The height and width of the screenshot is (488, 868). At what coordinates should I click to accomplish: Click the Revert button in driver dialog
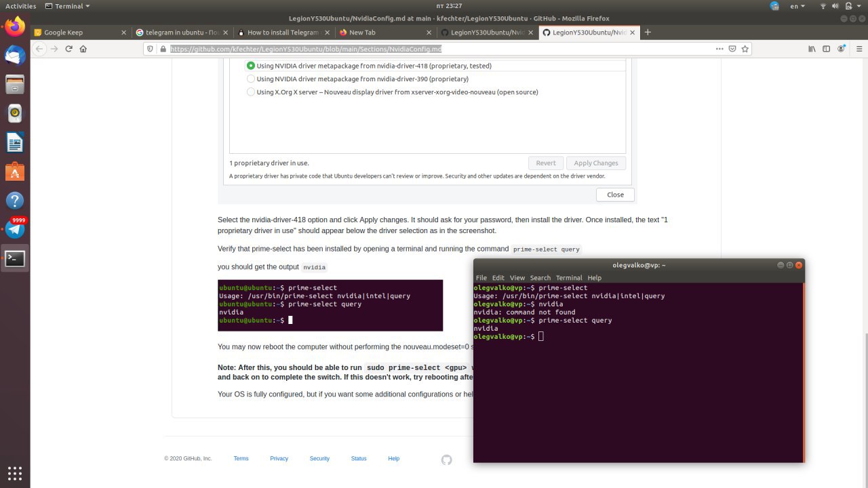546,163
